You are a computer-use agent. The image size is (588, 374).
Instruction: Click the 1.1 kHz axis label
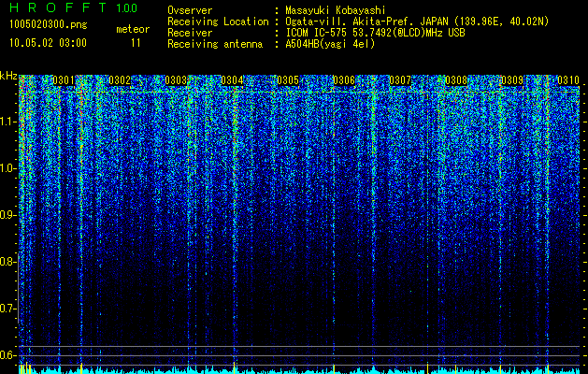point(7,122)
